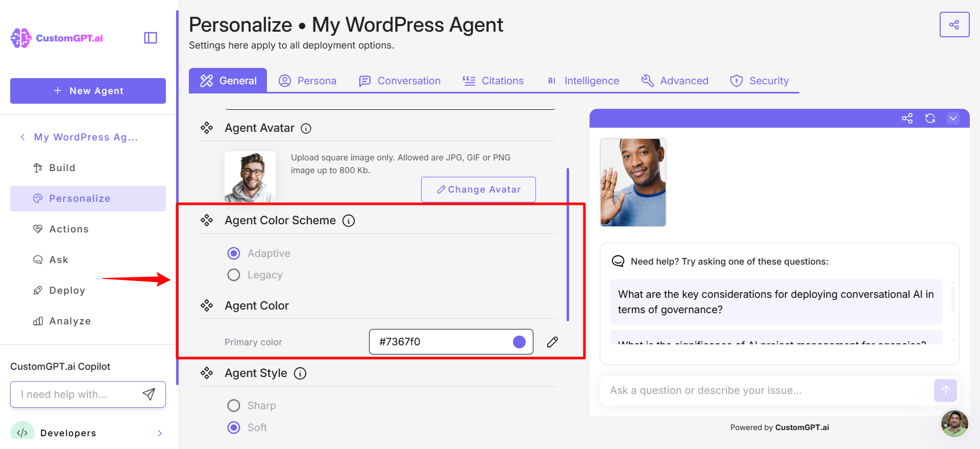Switch to the Security tab

click(759, 81)
